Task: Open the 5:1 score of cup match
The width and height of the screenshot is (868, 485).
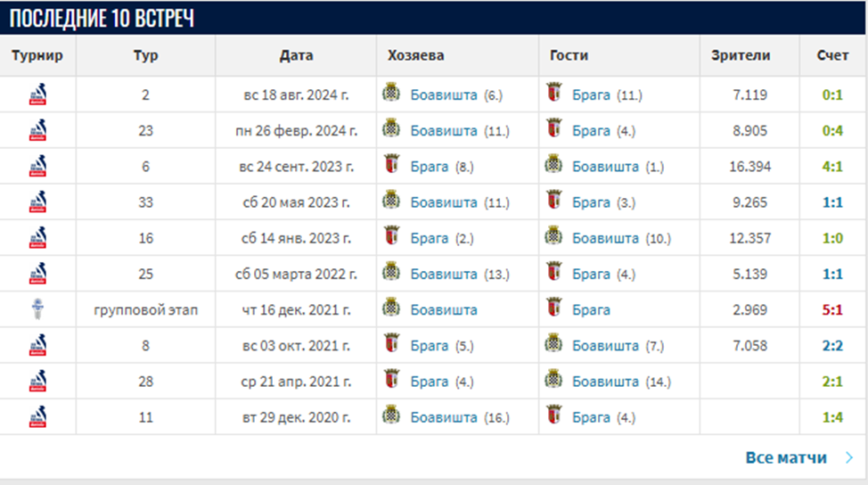Action: point(832,309)
